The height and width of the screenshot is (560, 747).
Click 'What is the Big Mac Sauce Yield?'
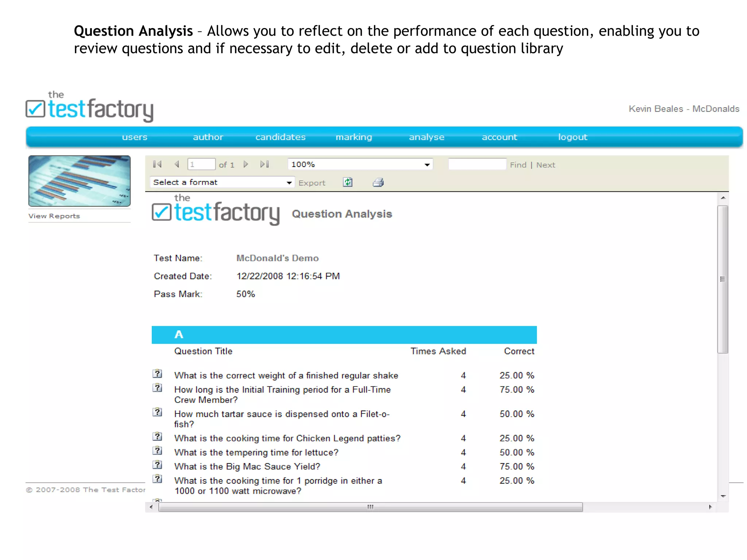(247, 467)
